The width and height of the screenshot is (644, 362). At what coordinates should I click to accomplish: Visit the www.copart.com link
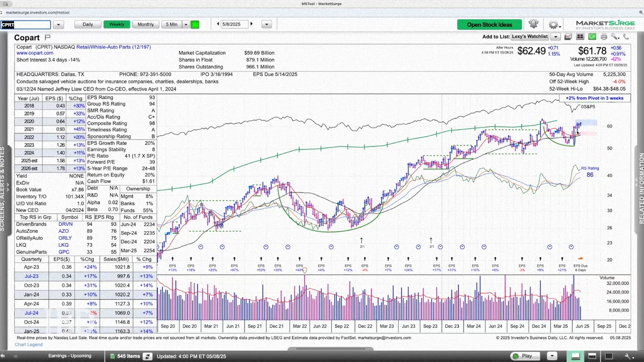pyautogui.click(x=35, y=53)
